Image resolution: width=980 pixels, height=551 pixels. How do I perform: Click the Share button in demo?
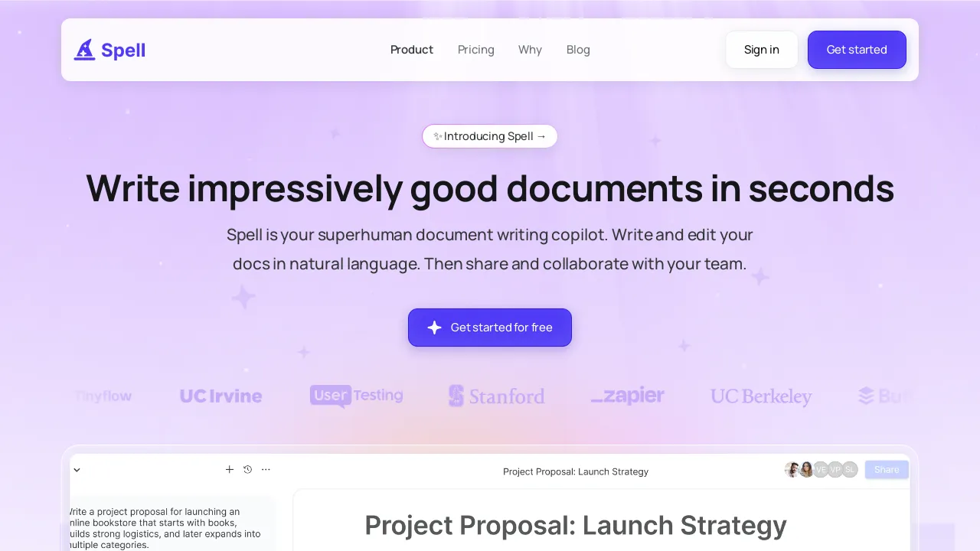pyautogui.click(x=887, y=470)
